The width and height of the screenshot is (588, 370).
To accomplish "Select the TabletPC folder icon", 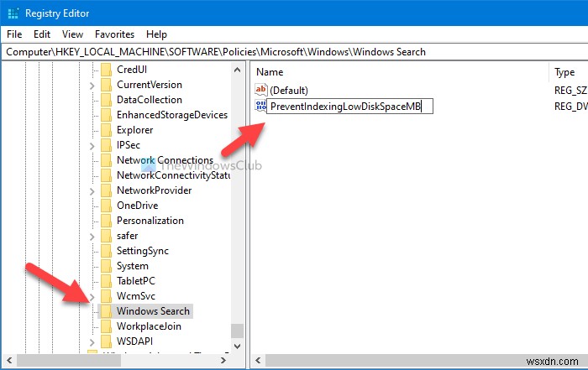I will point(106,281).
